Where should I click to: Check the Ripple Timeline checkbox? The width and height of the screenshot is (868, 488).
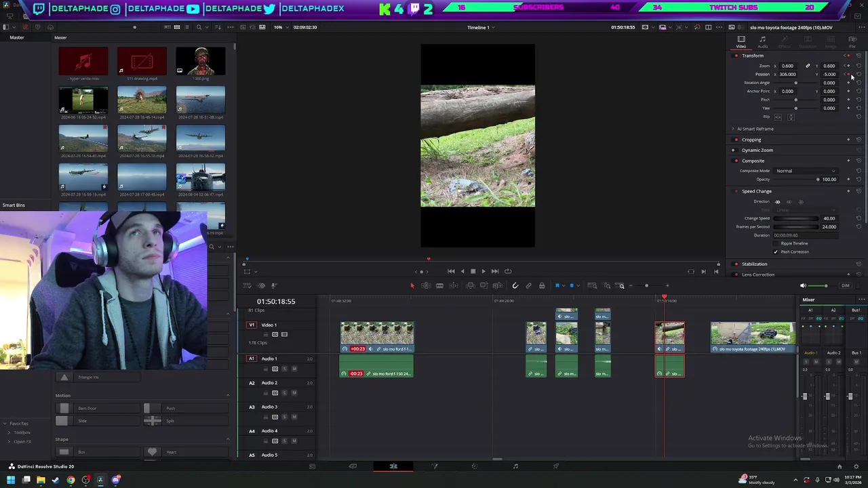776,243
